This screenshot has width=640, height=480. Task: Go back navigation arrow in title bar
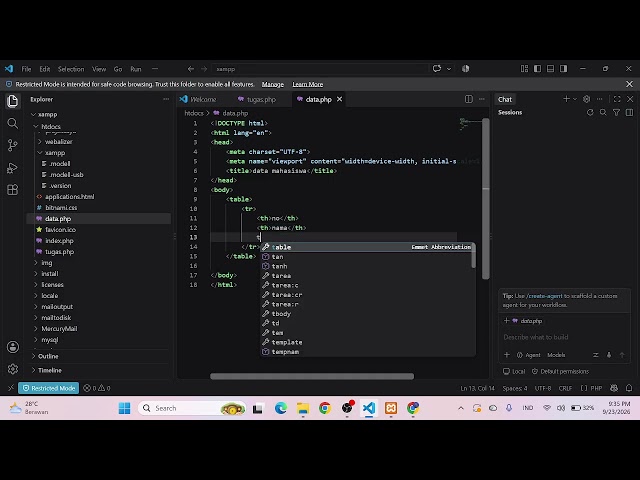tap(191, 69)
